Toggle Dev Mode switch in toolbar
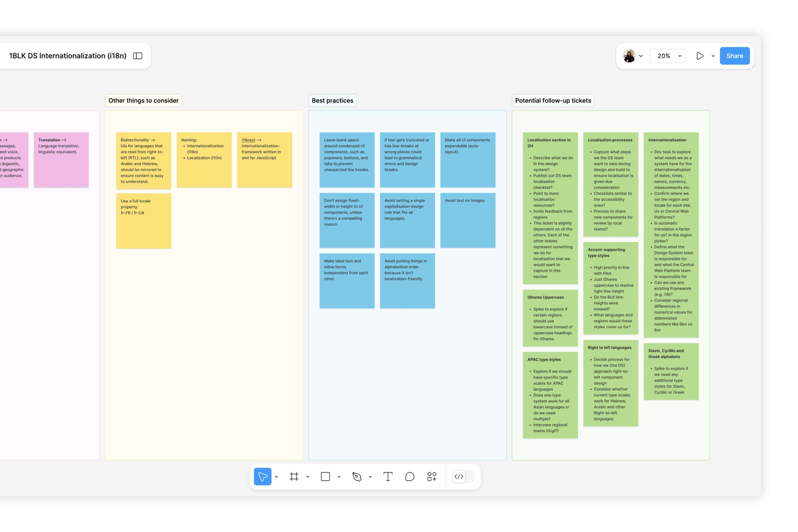The image size is (798, 532). pos(463,476)
